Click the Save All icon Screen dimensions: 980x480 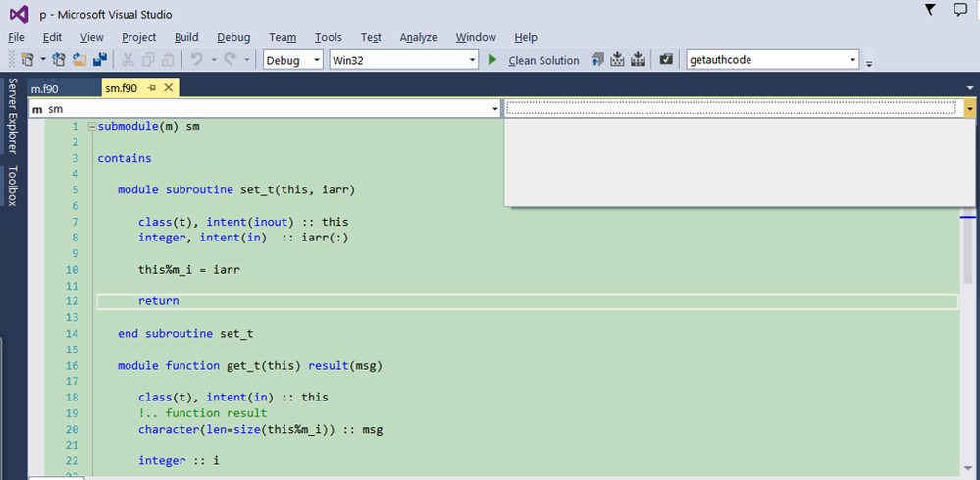pyautogui.click(x=100, y=59)
